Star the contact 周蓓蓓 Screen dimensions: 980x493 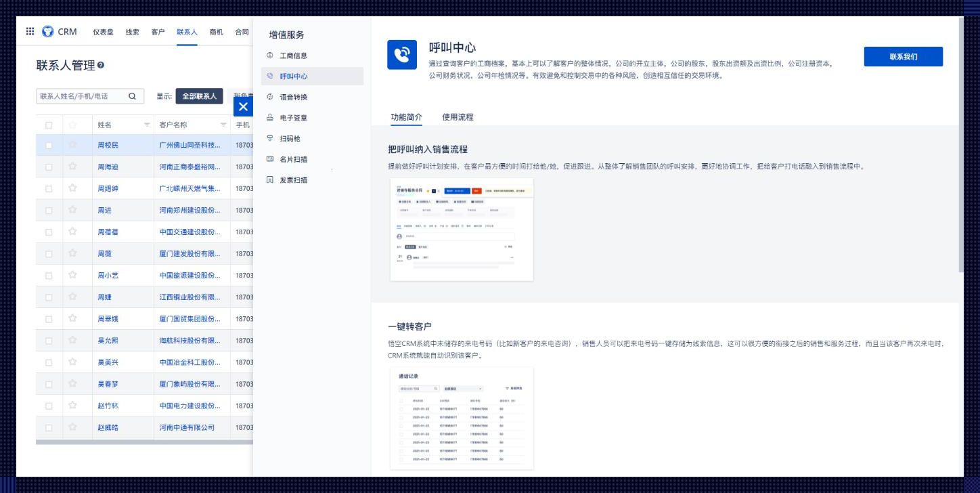click(72, 232)
